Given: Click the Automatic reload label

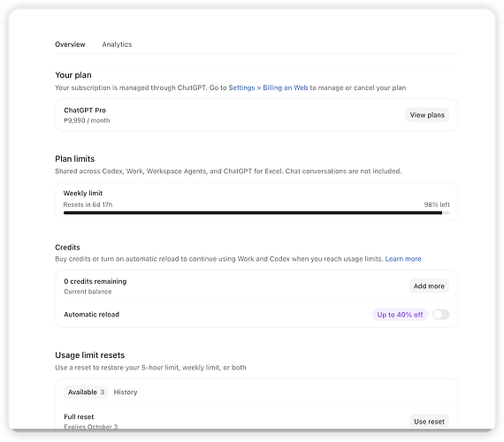Looking at the screenshot, I should 92,315.
